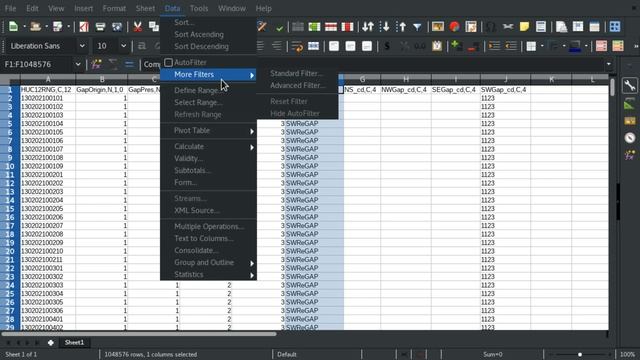
Task: Click the Format as Date icon
Action: click(437, 46)
